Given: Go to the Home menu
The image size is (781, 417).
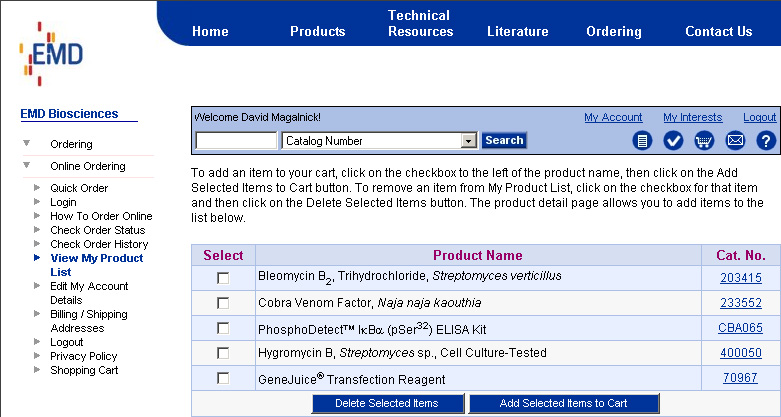Looking at the screenshot, I should click(210, 31).
